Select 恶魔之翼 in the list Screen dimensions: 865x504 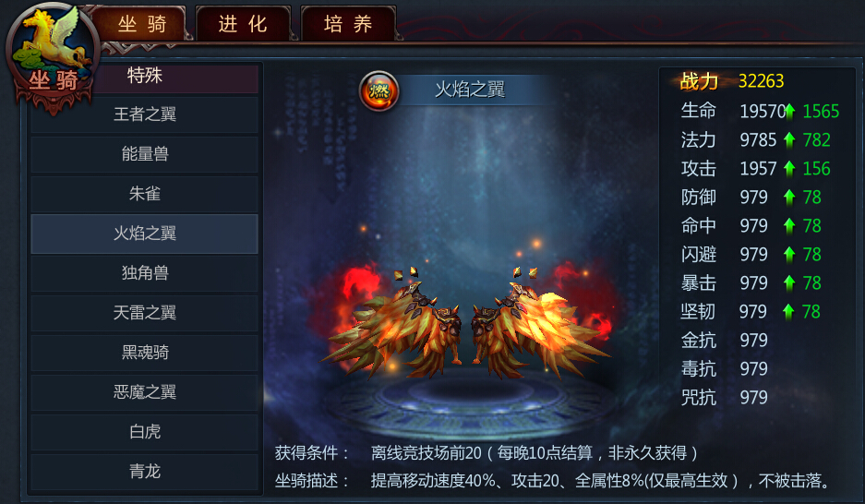145,392
